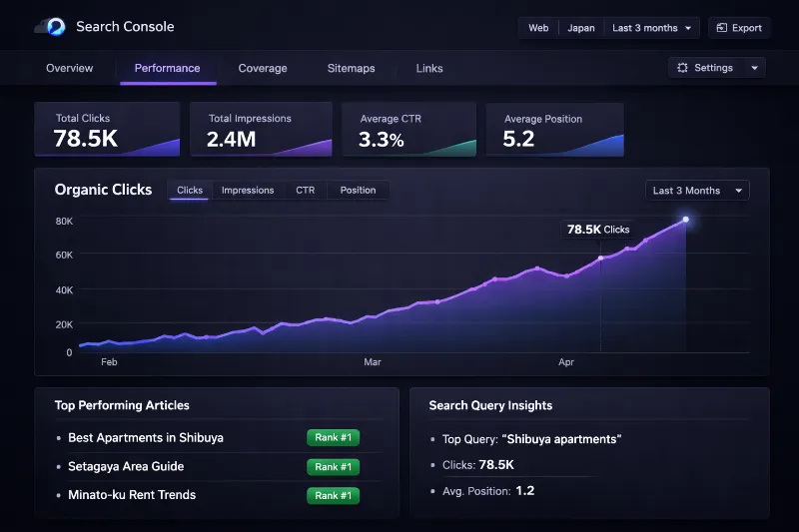Open the Setagaya Area Guide article
Screen dimensions: 799x532
pyautogui.click(x=126, y=466)
